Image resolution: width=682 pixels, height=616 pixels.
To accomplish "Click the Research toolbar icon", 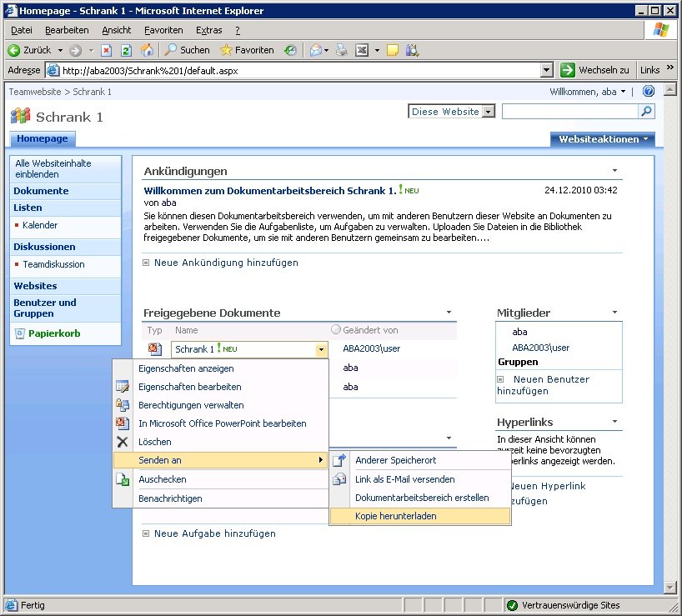I will pos(413,50).
